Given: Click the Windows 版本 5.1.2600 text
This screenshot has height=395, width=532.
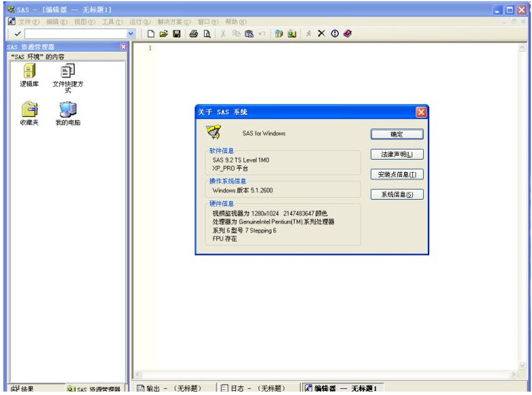Looking at the screenshot, I should click(243, 190).
